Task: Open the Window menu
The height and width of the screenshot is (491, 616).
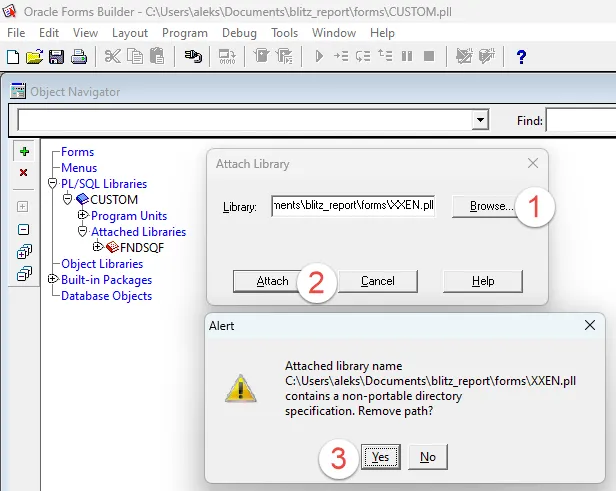Action: point(334,33)
